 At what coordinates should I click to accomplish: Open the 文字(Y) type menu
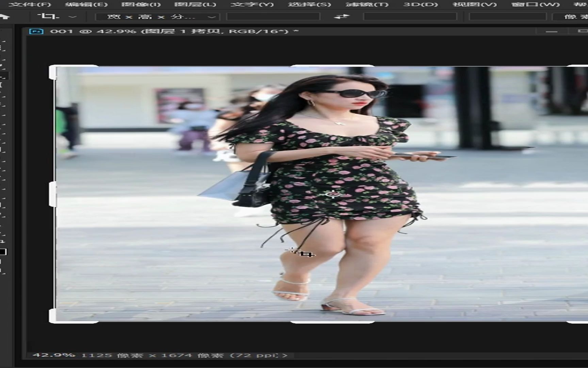[252, 4]
